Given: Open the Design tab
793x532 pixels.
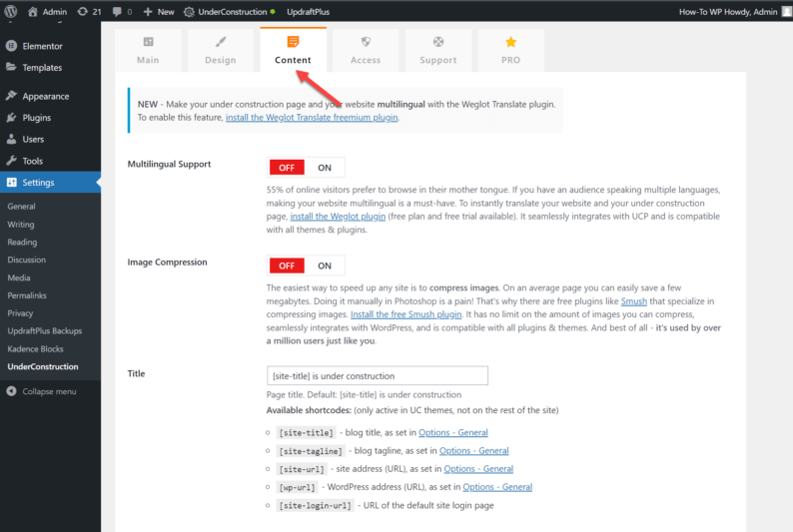Looking at the screenshot, I should tap(221, 51).
